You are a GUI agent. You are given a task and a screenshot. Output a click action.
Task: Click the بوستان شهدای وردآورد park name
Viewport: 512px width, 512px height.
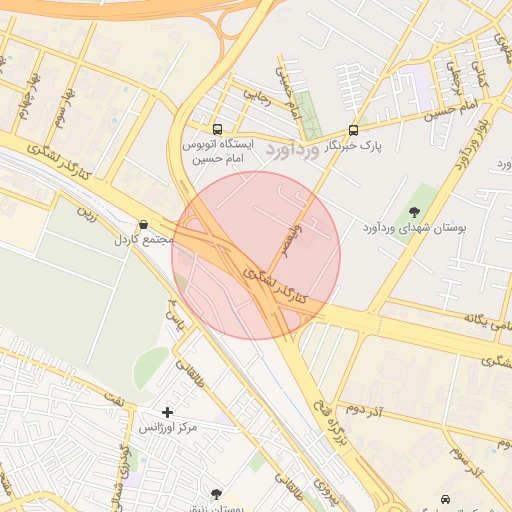tap(414, 229)
